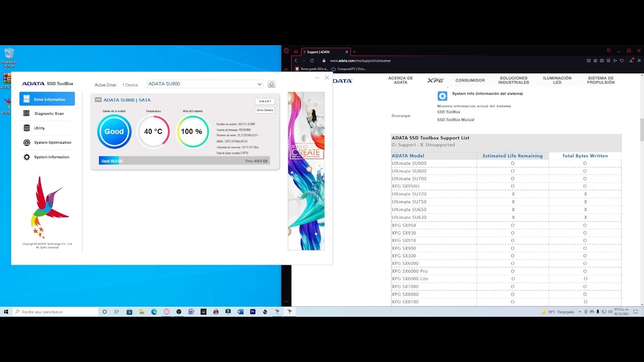Click the Total Bytes Written column header
Viewport: 644px width, 362px height.
[585, 156]
